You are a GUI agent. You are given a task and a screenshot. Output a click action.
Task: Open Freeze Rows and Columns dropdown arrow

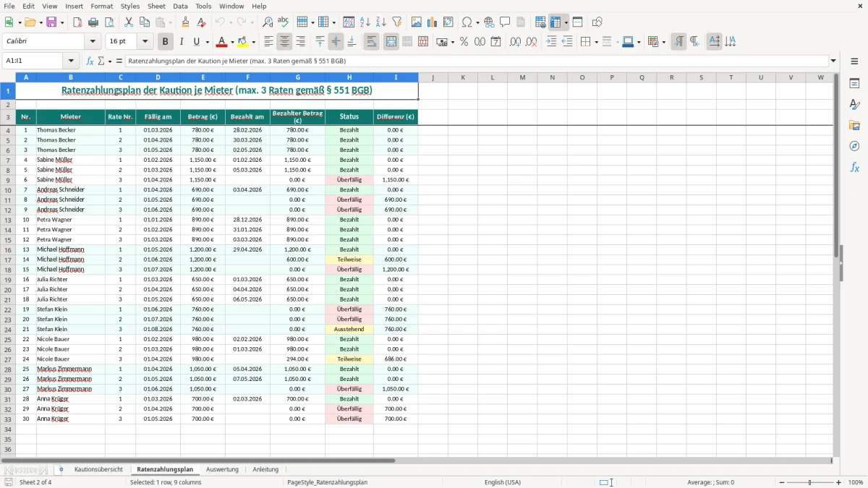tap(566, 22)
